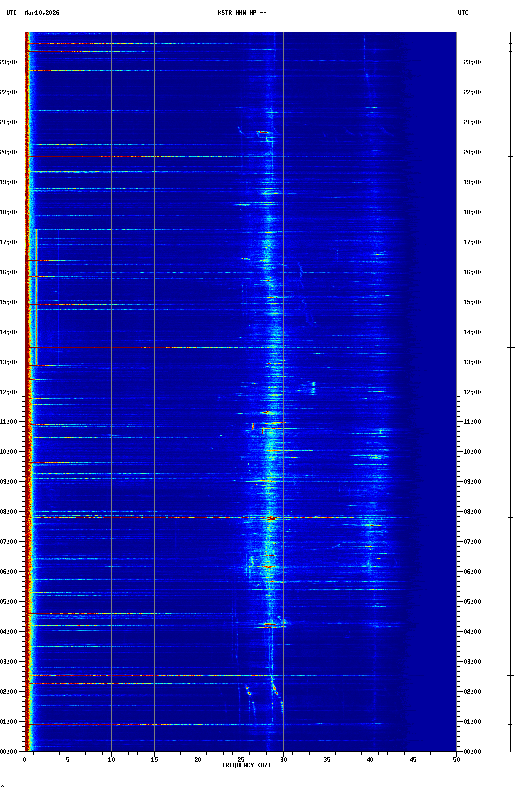Select the 12:00 marker on right axis

pos(472,392)
